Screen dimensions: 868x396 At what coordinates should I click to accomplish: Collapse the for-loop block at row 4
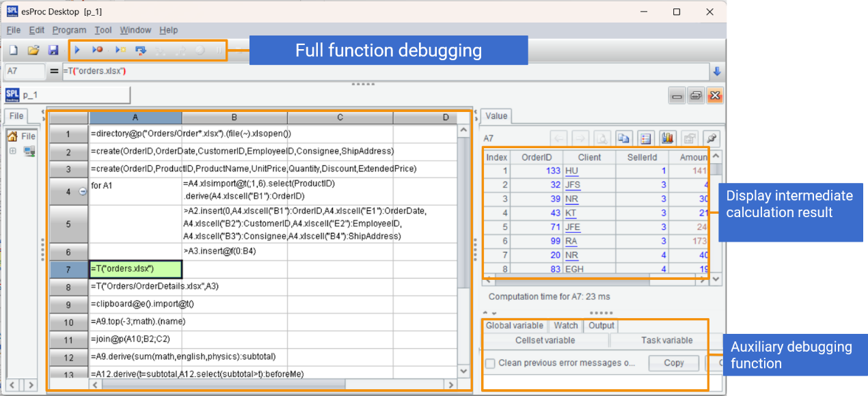pyautogui.click(x=83, y=192)
